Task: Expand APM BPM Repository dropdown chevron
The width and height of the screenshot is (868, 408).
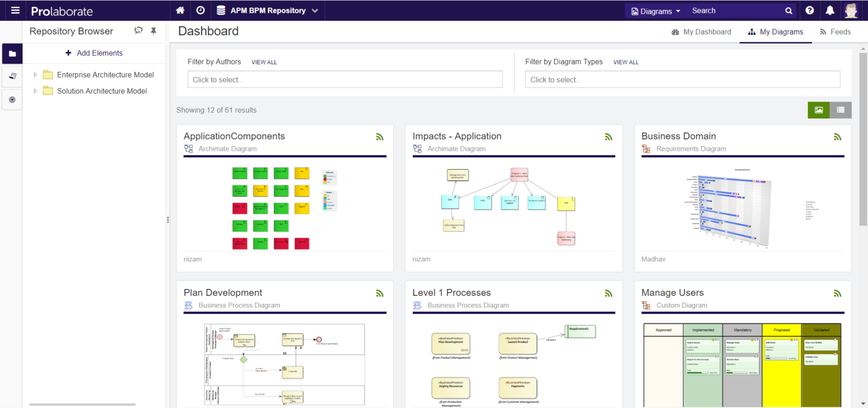Action: (x=315, y=11)
